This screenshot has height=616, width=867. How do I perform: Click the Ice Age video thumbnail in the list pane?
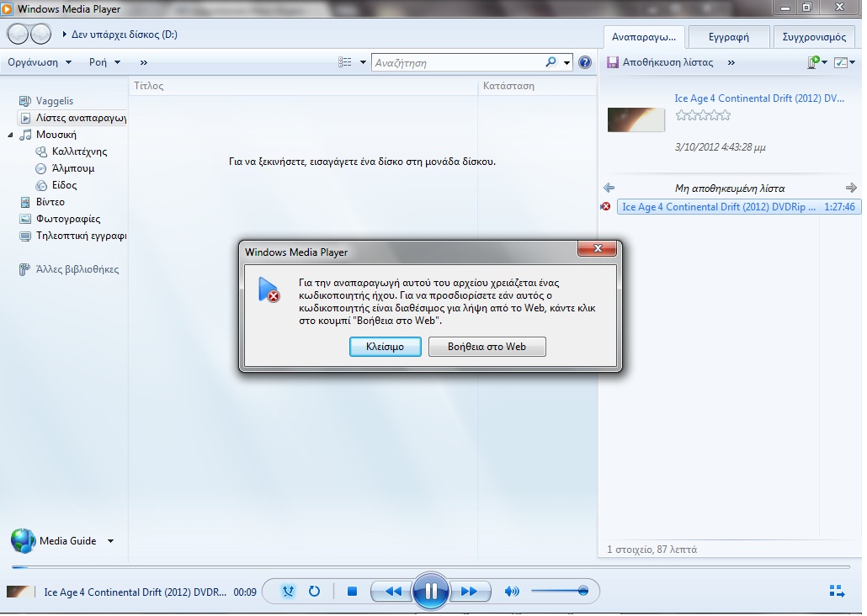pyautogui.click(x=636, y=120)
